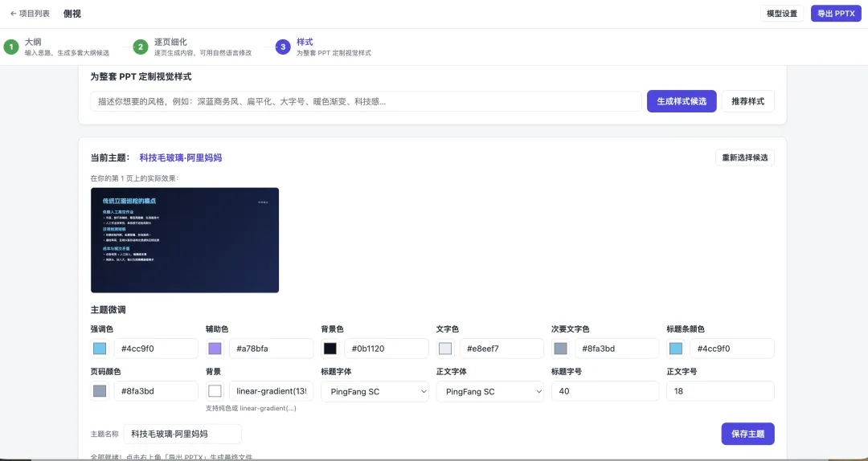
Task: Open the dark slide preview thumbnail
Action: [x=185, y=240]
